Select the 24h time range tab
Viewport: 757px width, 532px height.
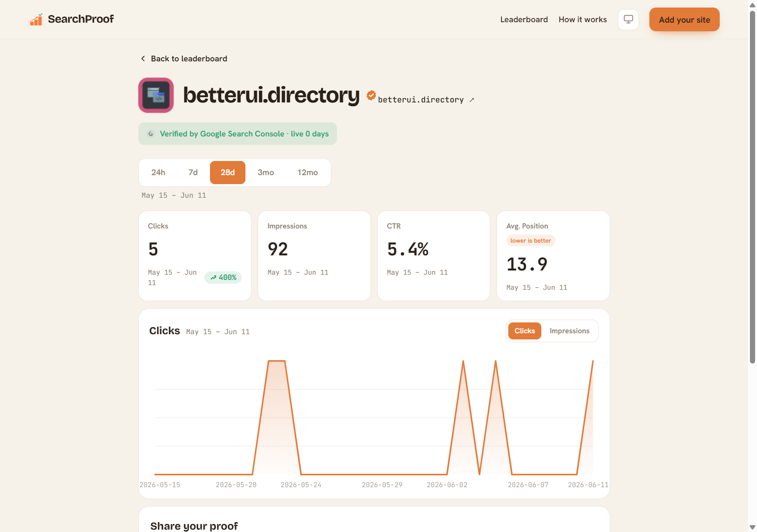(x=158, y=172)
